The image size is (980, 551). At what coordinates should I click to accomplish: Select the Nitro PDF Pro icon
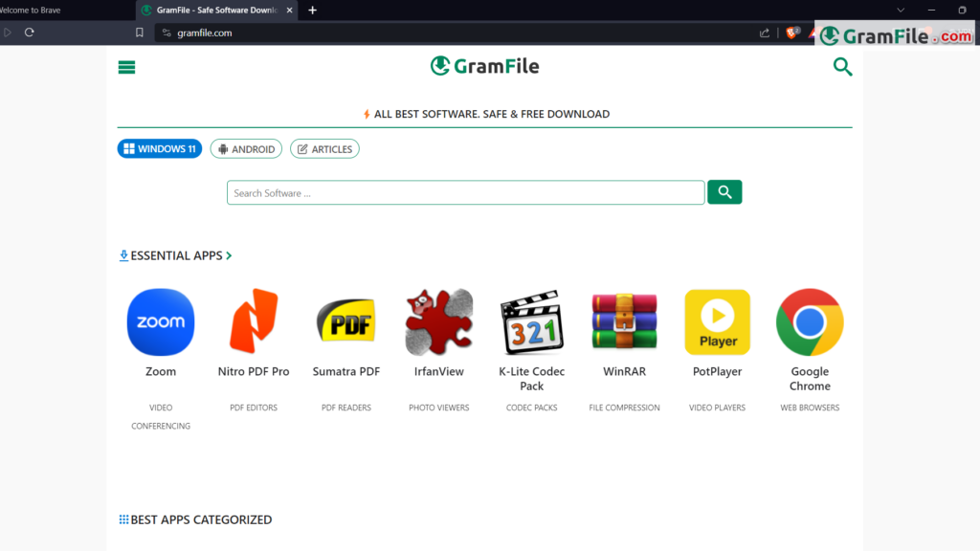254,322
